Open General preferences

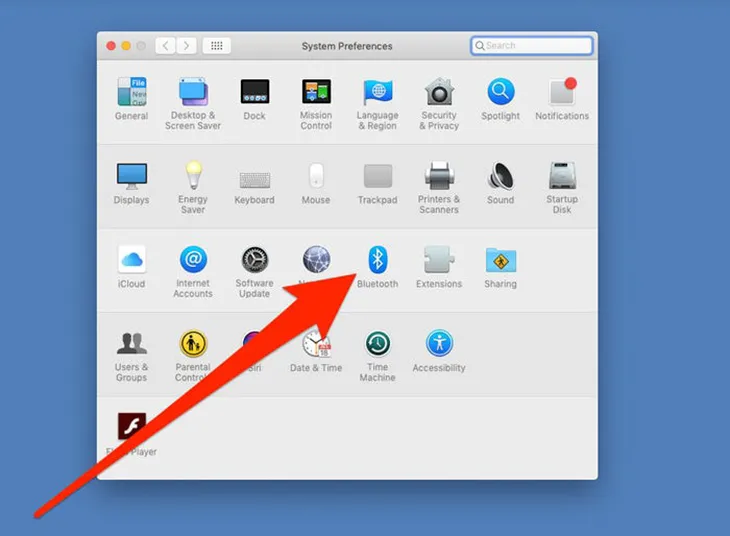(x=131, y=93)
